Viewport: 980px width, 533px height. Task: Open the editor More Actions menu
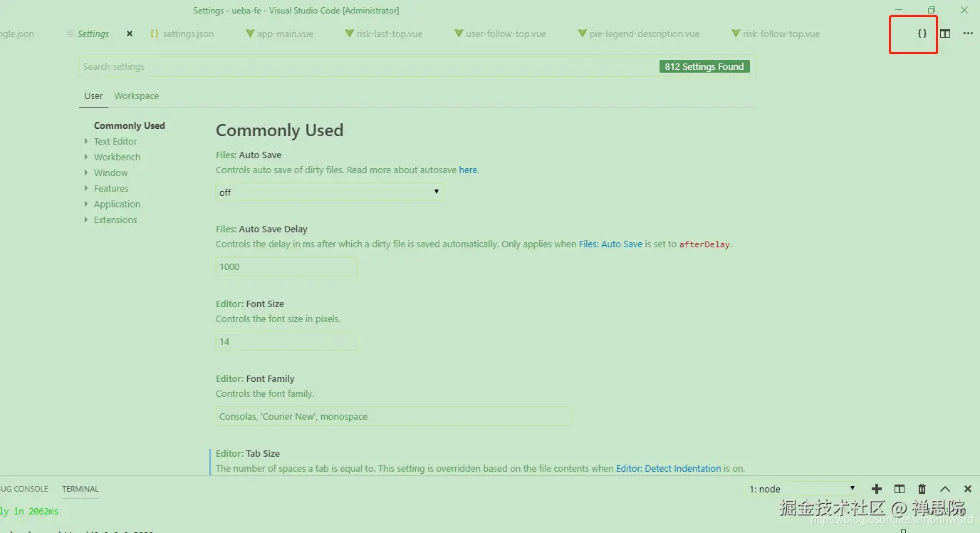[x=968, y=33]
